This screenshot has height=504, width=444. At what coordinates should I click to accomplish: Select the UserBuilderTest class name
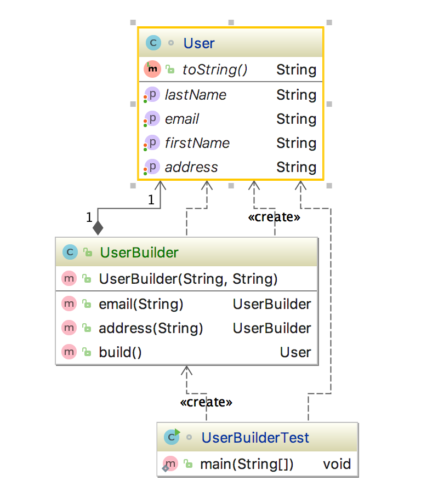pos(255,437)
